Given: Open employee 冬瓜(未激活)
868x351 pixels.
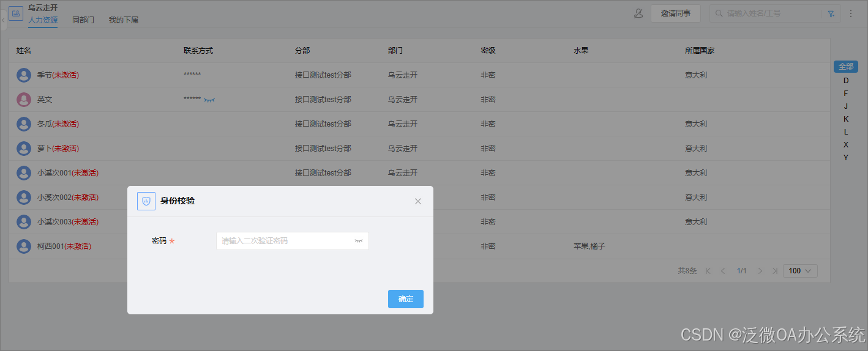Looking at the screenshot, I should pos(58,124).
